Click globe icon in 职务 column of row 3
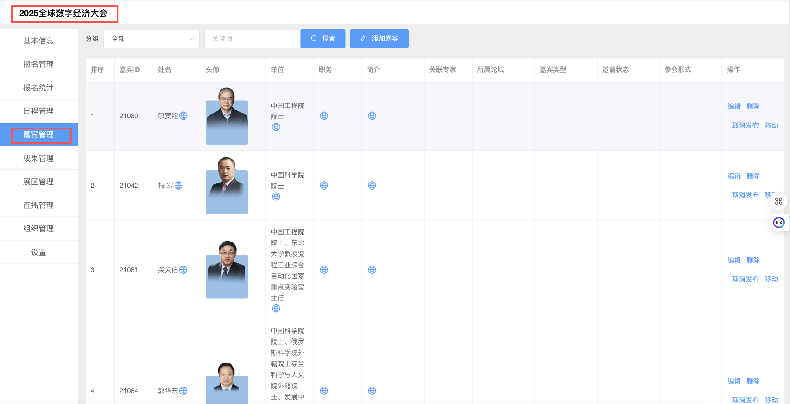790x404 pixels. [x=323, y=270]
